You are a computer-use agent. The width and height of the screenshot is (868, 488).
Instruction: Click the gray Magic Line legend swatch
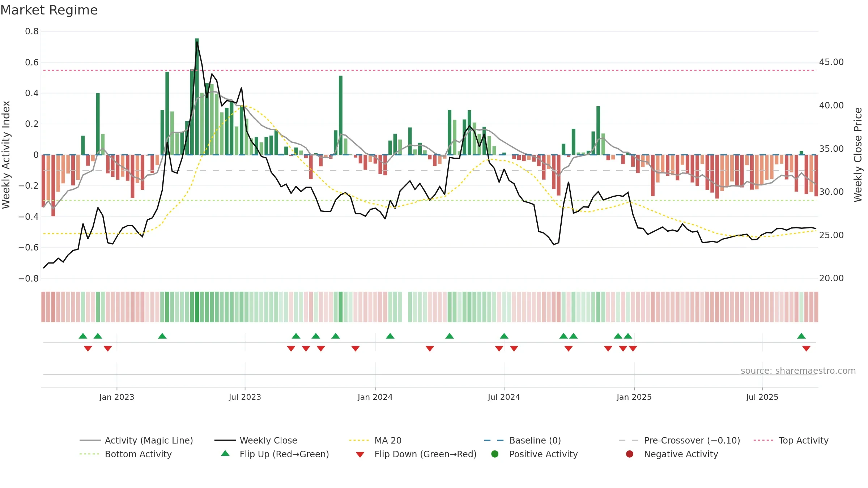pyautogui.click(x=90, y=440)
